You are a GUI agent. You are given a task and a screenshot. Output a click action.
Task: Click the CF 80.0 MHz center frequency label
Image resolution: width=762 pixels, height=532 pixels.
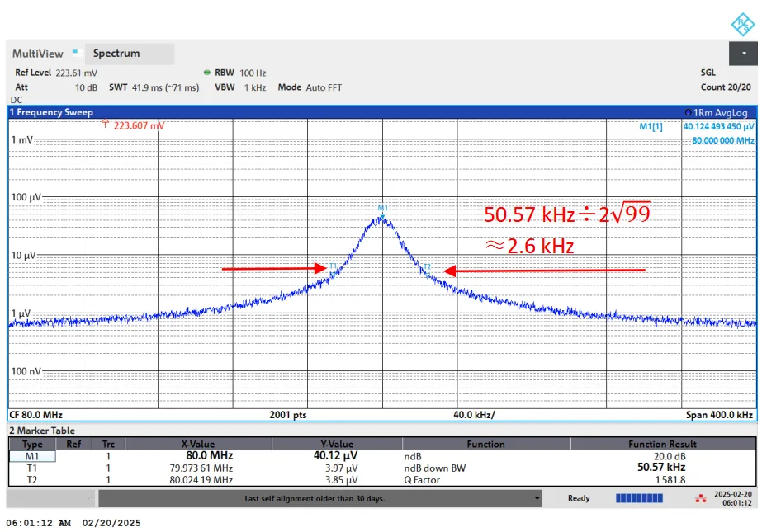pos(35,414)
